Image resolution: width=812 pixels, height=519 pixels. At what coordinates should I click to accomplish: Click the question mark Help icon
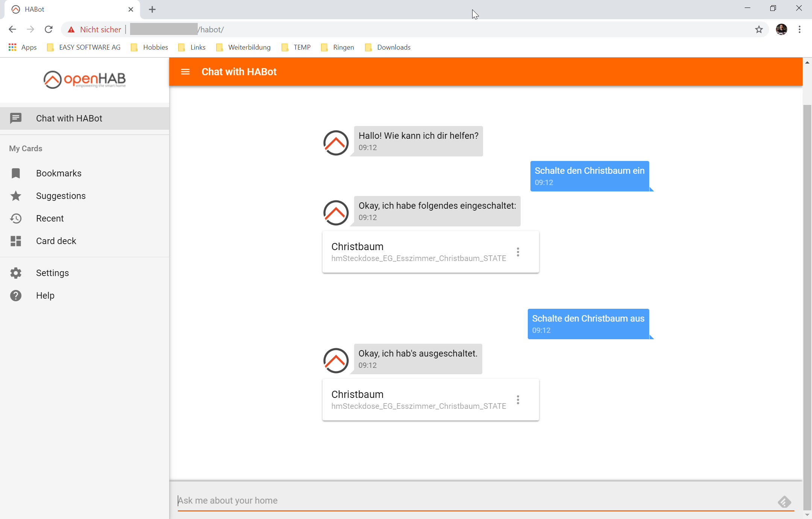pyautogui.click(x=16, y=296)
